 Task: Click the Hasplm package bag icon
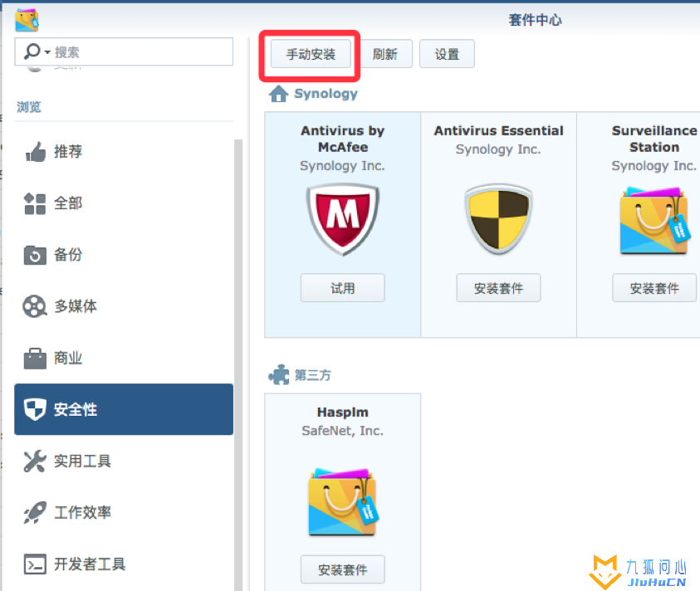(343, 501)
